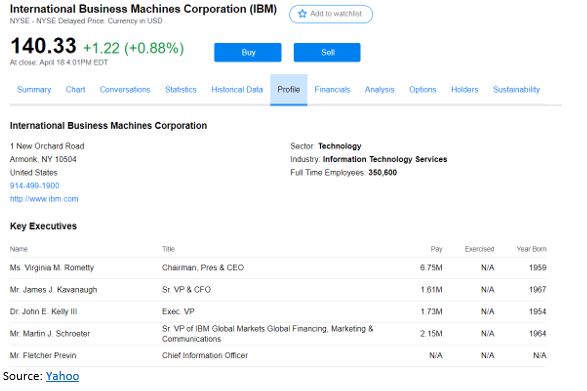This screenshot has width=587, height=391.
Task: Click the Pay column header
Action: point(437,249)
